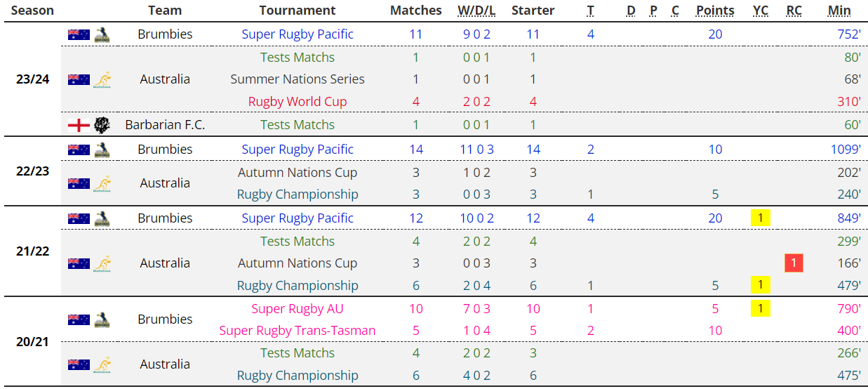Click the Wallabies logo in season 23/24
This screenshot has width=868, height=389.
[x=102, y=79]
